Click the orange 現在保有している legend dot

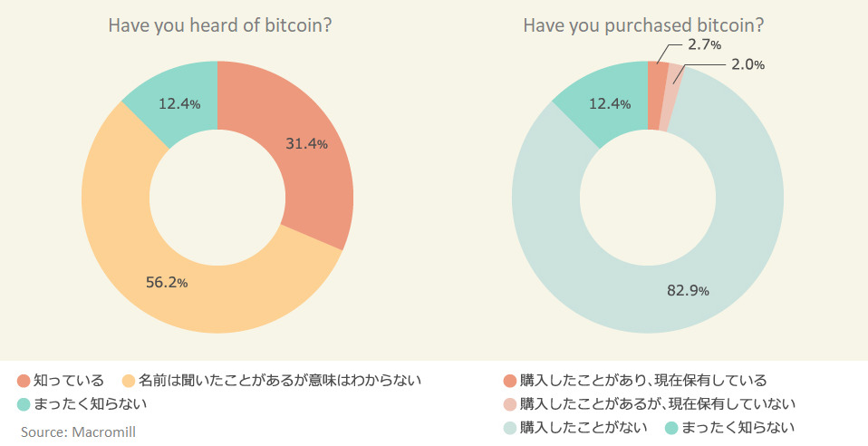tap(510, 381)
